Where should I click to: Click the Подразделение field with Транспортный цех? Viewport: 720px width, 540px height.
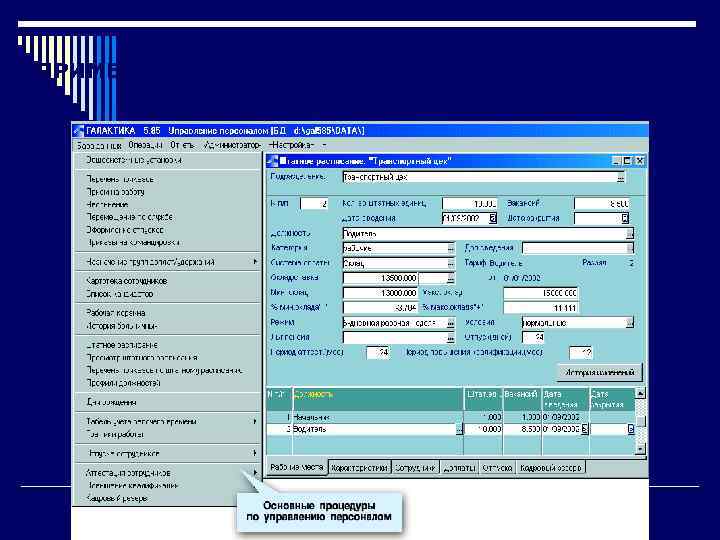click(484, 177)
